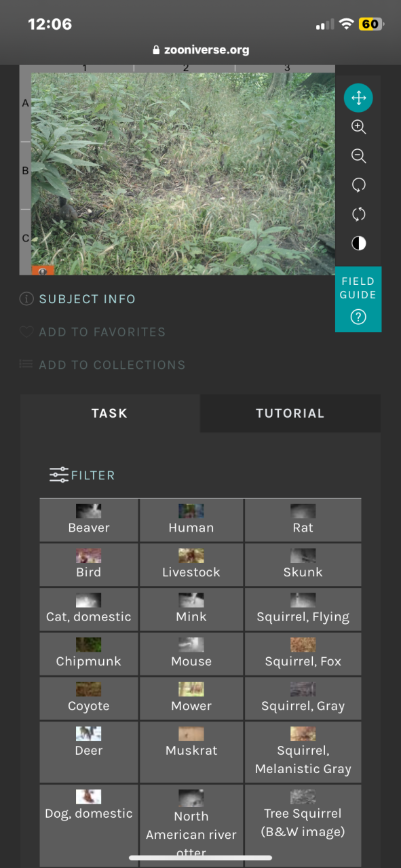Zoom out of the subject image
The height and width of the screenshot is (868, 401).
pyautogui.click(x=358, y=156)
